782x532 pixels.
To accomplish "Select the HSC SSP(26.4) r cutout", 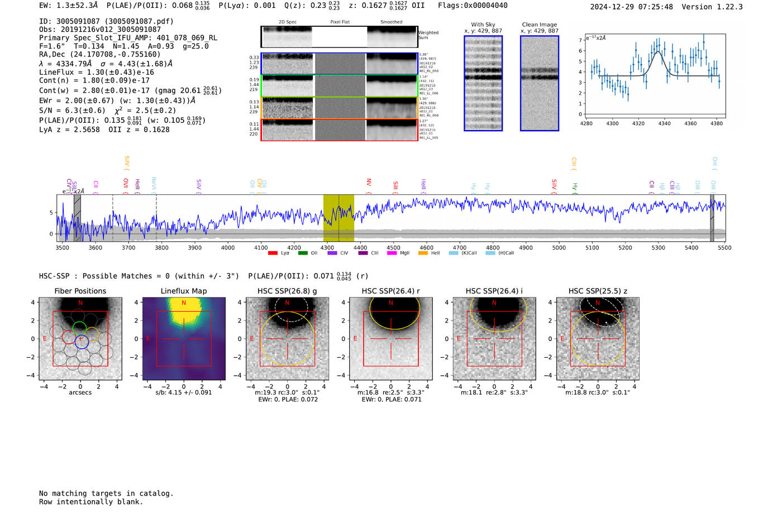I will tap(391, 338).
